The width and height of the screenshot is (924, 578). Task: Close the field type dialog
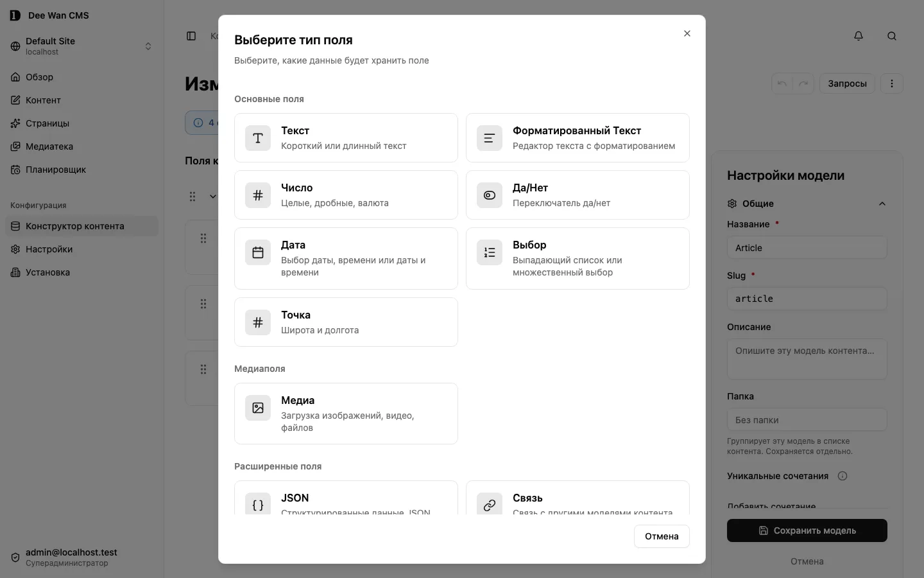pyautogui.click(x=687, y=33)
